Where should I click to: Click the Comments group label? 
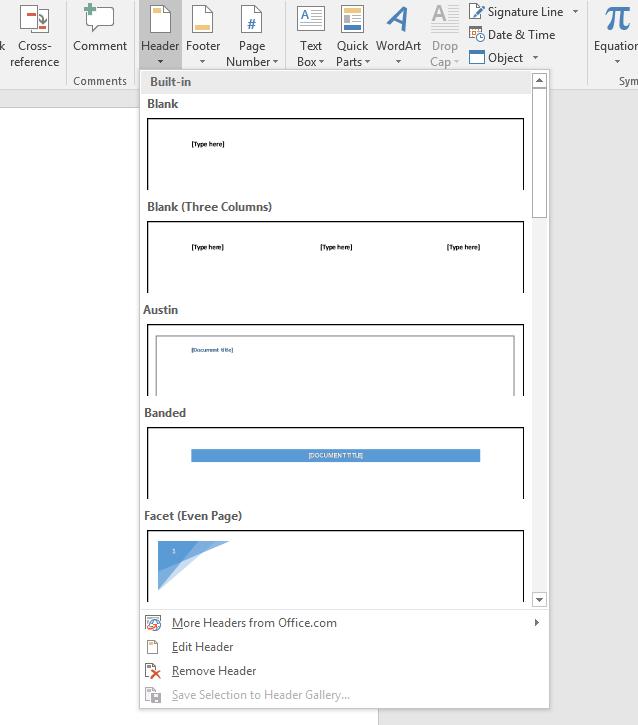(100, 81)
